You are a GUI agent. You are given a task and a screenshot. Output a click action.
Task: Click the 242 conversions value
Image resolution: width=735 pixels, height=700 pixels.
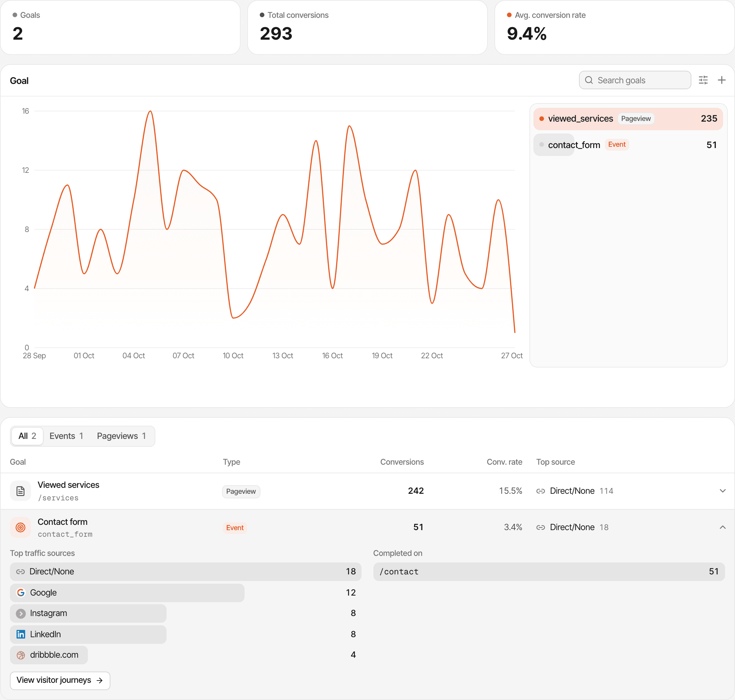(x=416, y=491)
